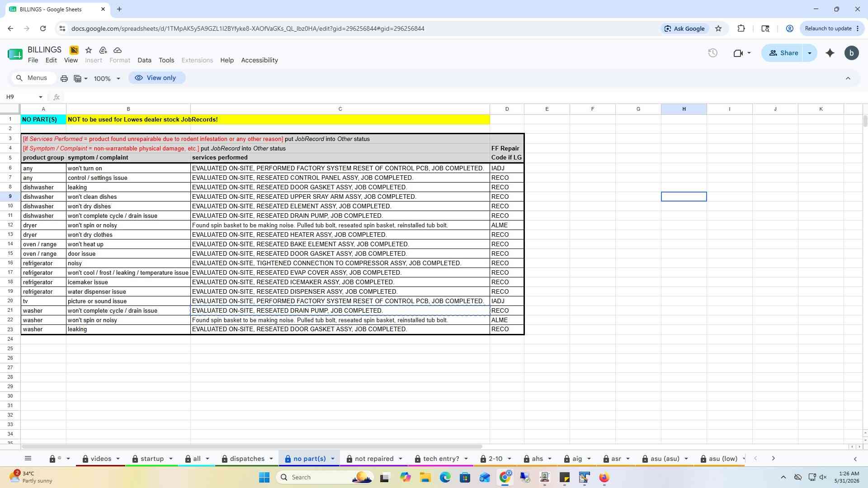Switch to the dispatches sheet tab
This screenshot has width=868, height=488.
coord(247,459)
